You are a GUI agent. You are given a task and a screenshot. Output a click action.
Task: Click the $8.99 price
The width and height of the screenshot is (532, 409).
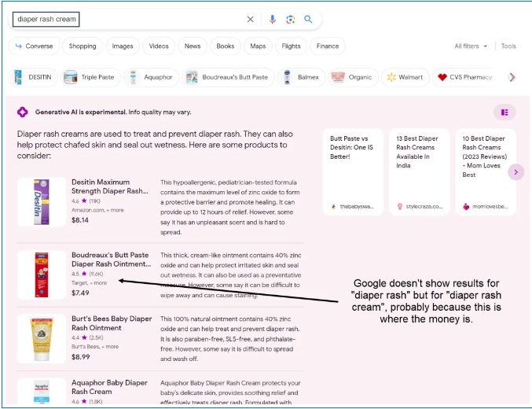(81, 356)
